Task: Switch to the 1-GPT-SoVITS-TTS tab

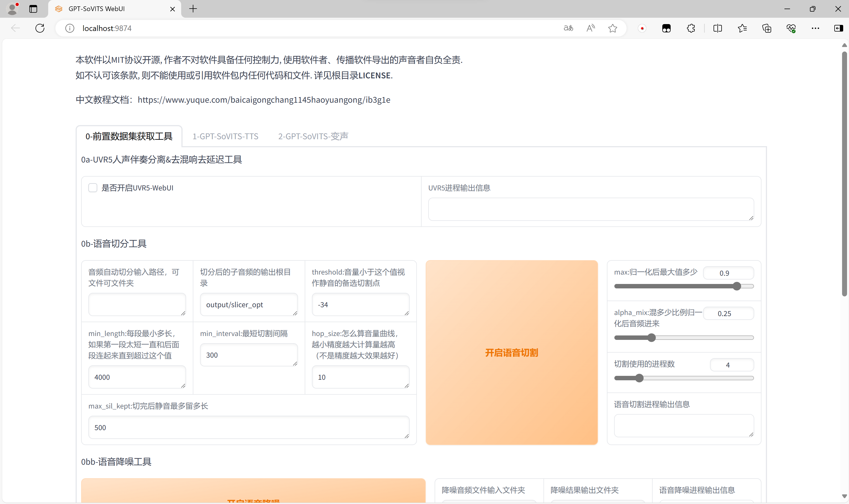Action: pos(225,136)
